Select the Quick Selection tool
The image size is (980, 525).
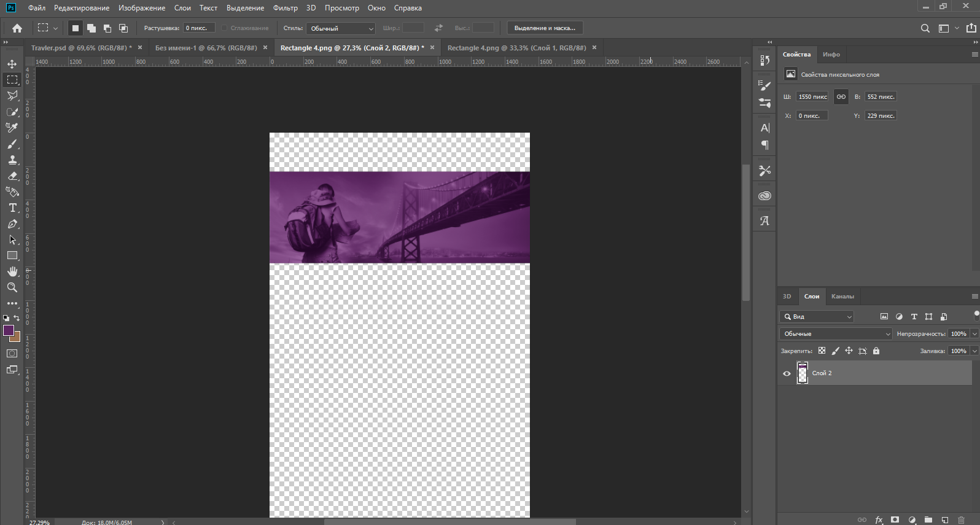pyautogui.click(x=12, y=112)
